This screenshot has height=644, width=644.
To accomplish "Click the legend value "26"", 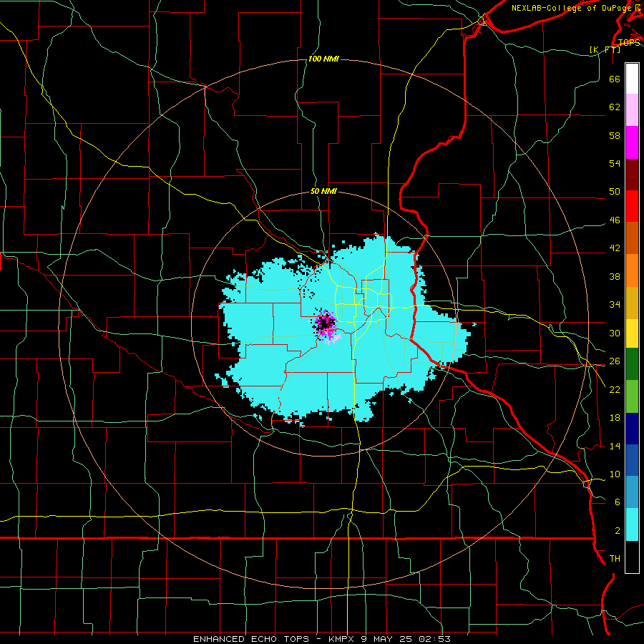I will 615,361.
